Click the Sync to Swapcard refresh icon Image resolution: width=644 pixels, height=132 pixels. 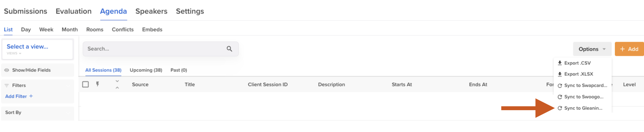(560, 85)
